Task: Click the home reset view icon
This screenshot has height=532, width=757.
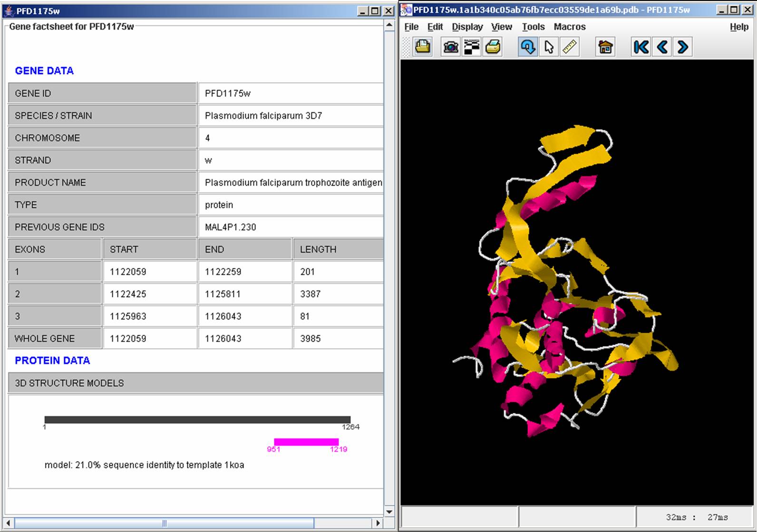Action: coord(605,47)
